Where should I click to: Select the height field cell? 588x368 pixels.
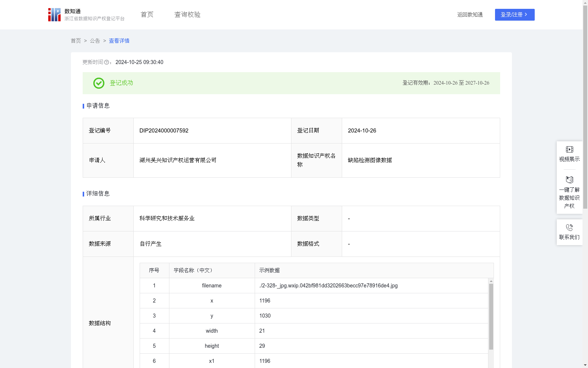(x=212, y=346)
